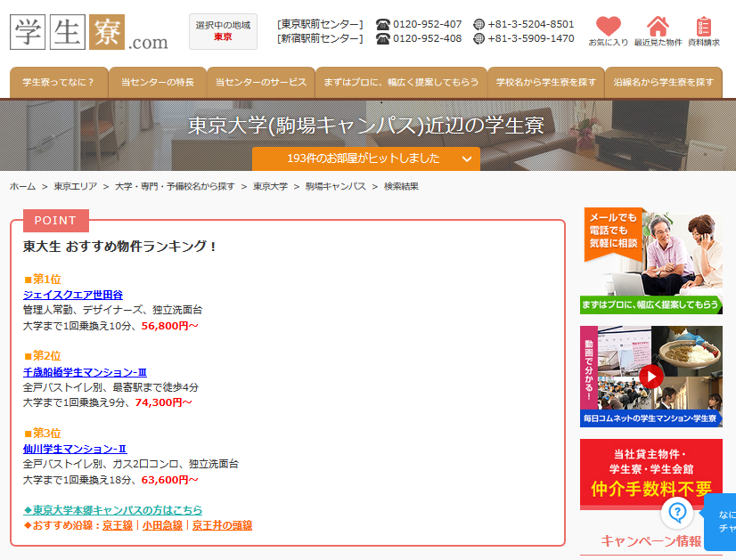The image size is (736, 560).
Task: Open 東京大学 breadcrumb link
Action: point(270,186)
